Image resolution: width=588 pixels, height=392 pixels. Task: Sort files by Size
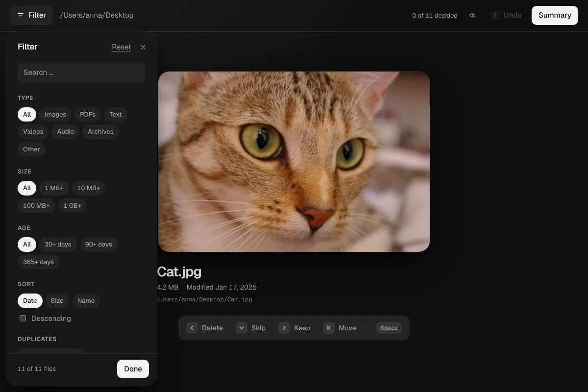[x=57, y=301]
